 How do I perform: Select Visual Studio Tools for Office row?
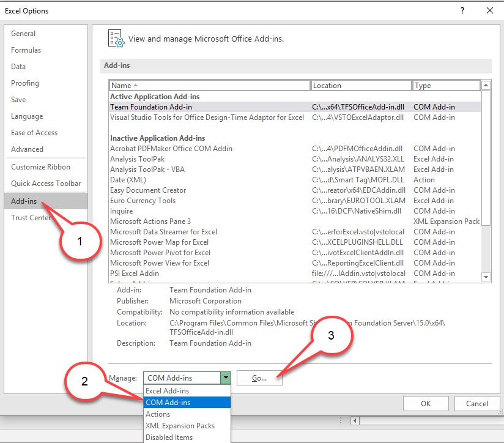tap(295, 117)
